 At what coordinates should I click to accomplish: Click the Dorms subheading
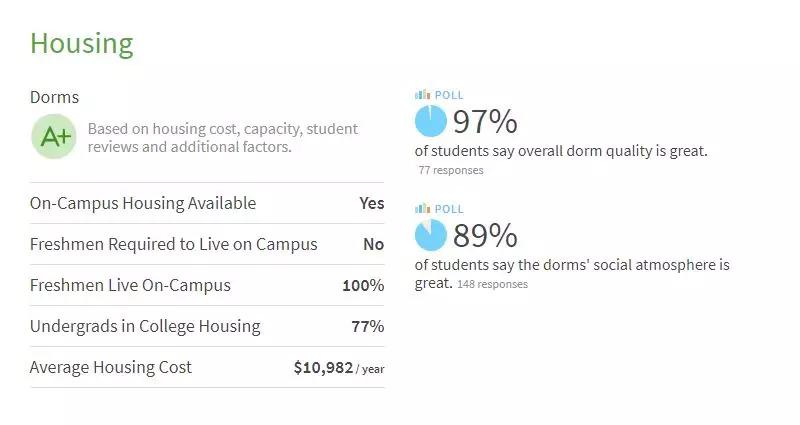click(x=54, y=97)
